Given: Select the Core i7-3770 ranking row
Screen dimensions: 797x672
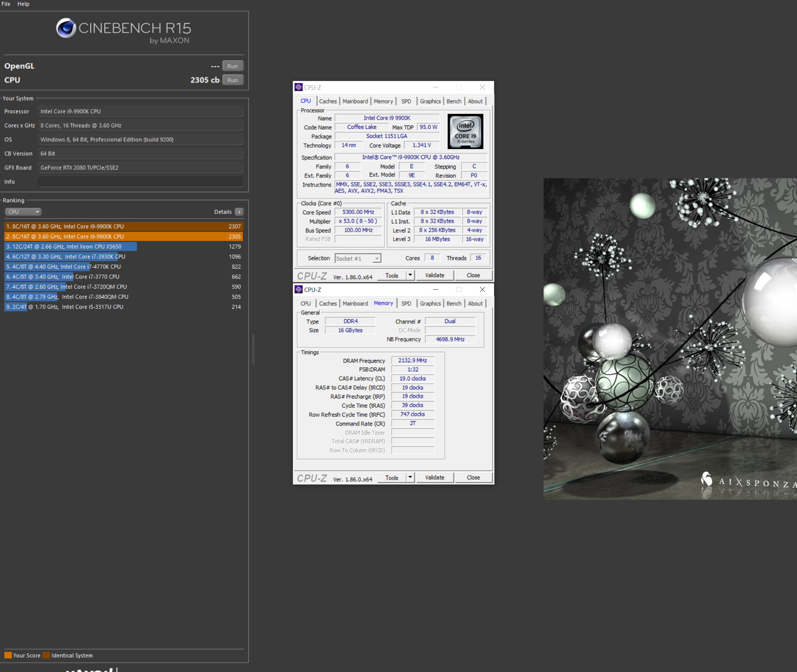Looking at the screenshot, I should pyautogui.click(x=124, y=277).
